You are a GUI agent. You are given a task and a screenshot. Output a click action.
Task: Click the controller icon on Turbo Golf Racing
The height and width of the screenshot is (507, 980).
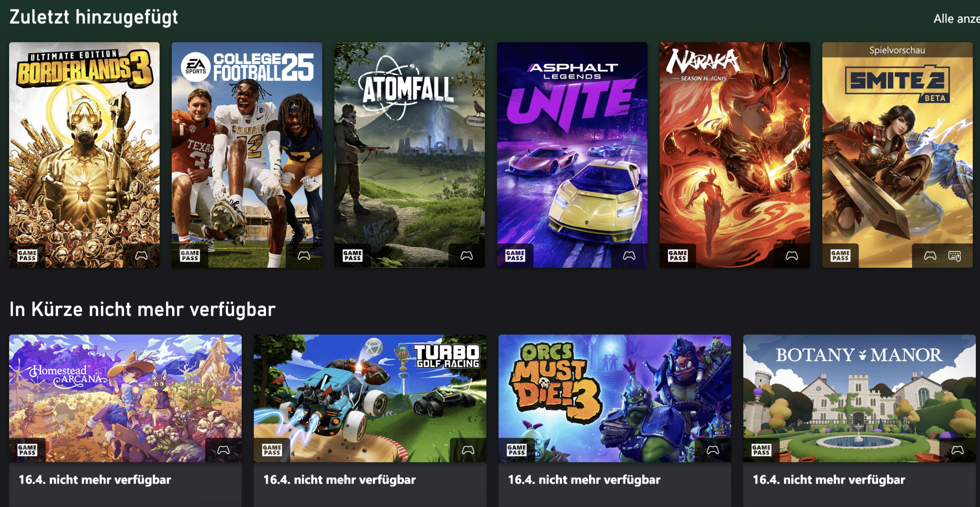point(468,450)
